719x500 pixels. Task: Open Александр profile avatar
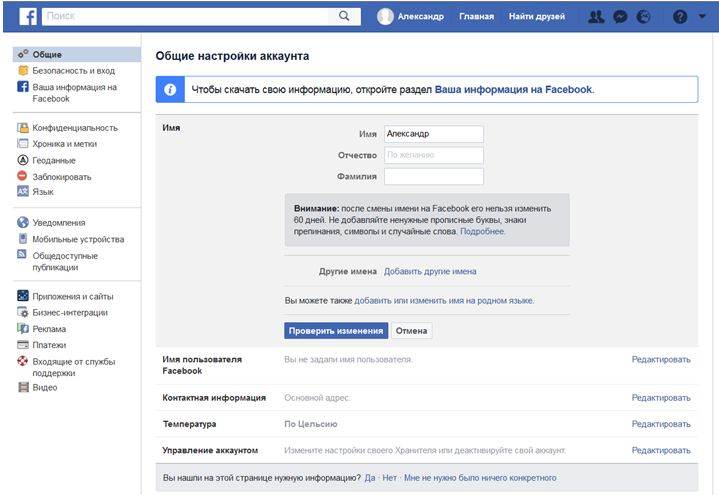pyautogui.click(x=385, y=17)
